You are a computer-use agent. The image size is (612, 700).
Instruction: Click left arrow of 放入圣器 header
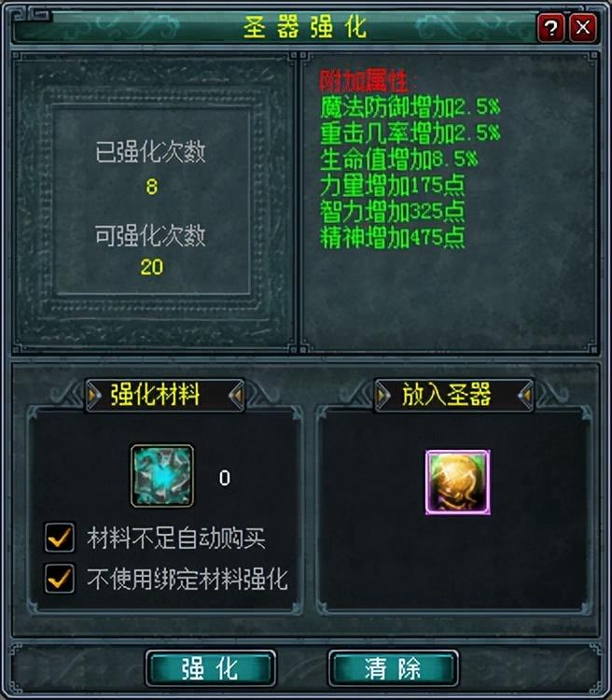click(x=382, y=395)
